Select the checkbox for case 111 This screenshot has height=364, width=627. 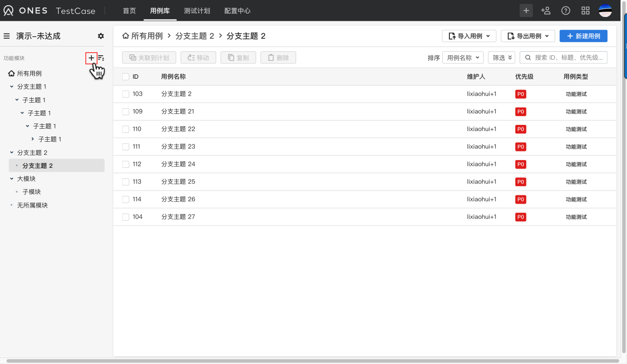pyautogui.click(x=126, y=147)
